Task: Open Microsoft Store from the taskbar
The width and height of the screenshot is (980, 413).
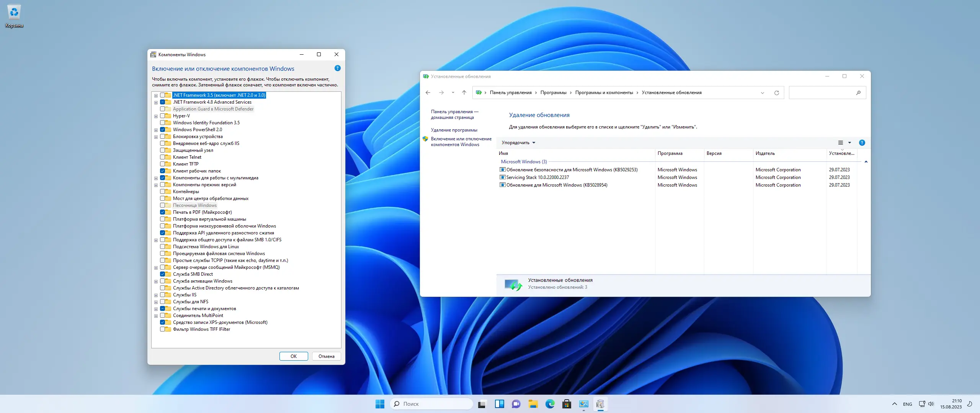Action: pos(567,404)
